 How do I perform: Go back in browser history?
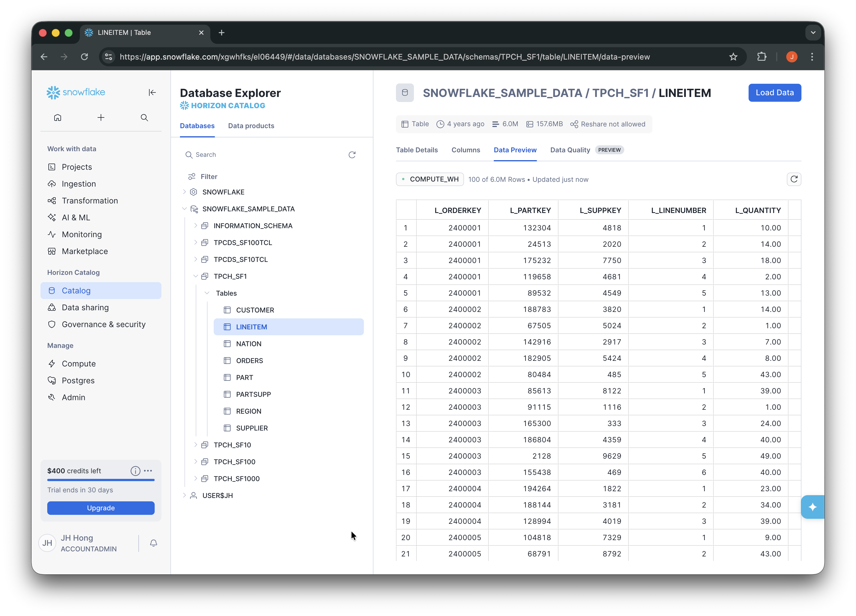[x=44, y=56]
